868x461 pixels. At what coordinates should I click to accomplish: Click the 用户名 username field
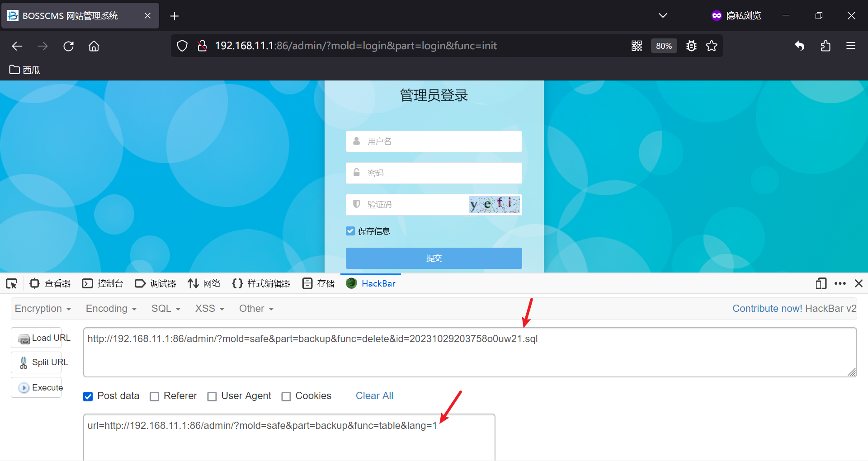[x=434, y=141]
